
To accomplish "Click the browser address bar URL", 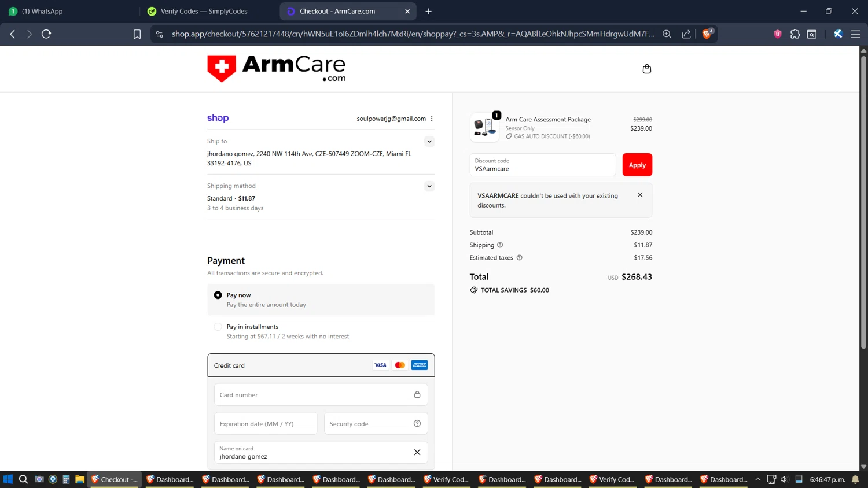I will click(x=413, y=34).
